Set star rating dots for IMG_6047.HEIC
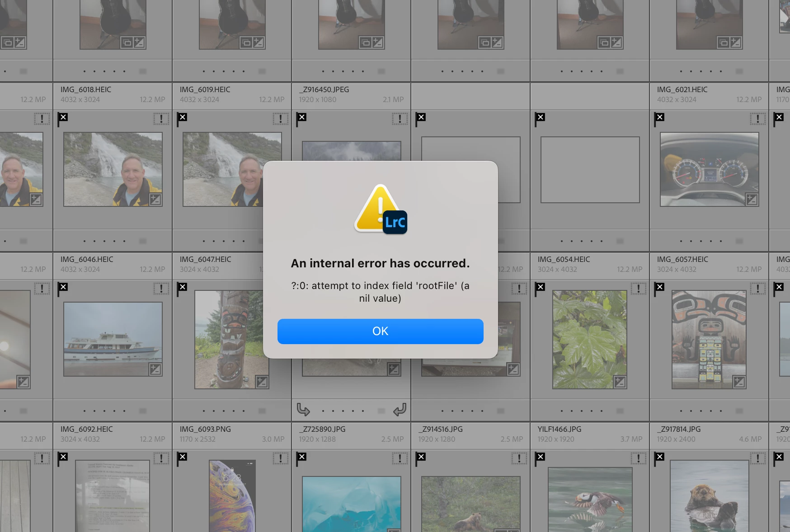The image size is (790, 532). (224, 411)
